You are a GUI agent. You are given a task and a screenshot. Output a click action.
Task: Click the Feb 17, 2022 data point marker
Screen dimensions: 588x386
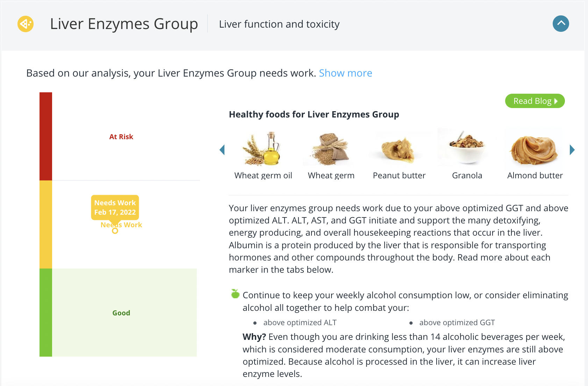click(115, 231)
